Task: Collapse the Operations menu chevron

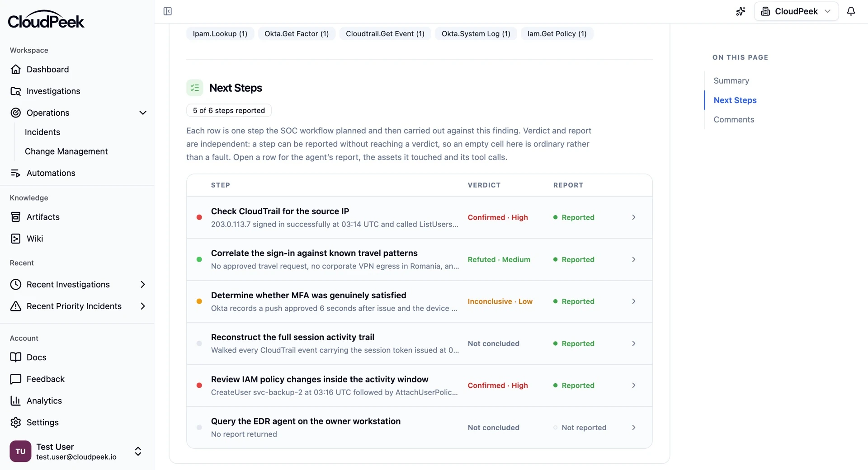Action: pyautogui.click(x=143, y=113)
